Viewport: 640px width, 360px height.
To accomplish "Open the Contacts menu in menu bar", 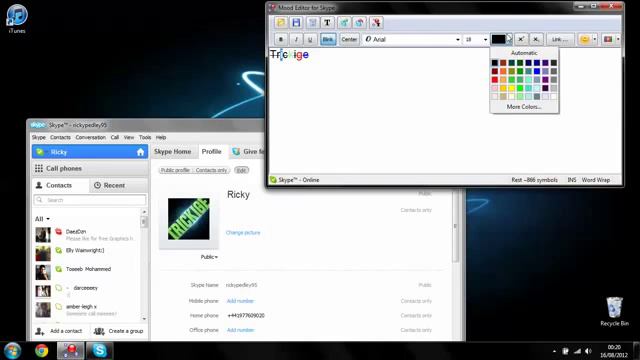I will click(x=60, y=138).
